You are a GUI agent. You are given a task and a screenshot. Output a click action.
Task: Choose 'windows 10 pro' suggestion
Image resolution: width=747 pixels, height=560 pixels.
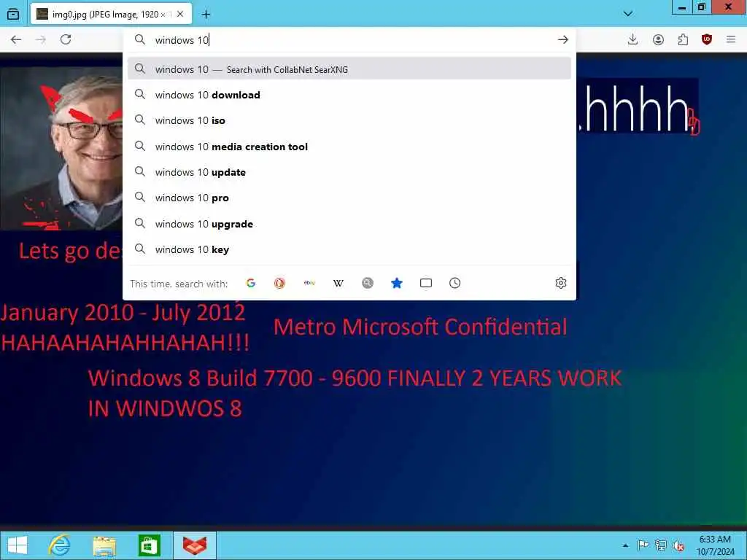(349, 198)
